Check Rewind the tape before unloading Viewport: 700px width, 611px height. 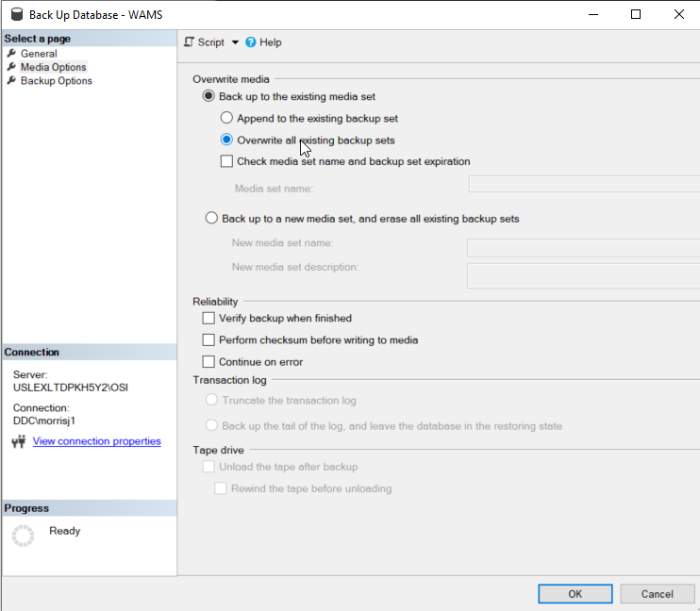[221, 488]
